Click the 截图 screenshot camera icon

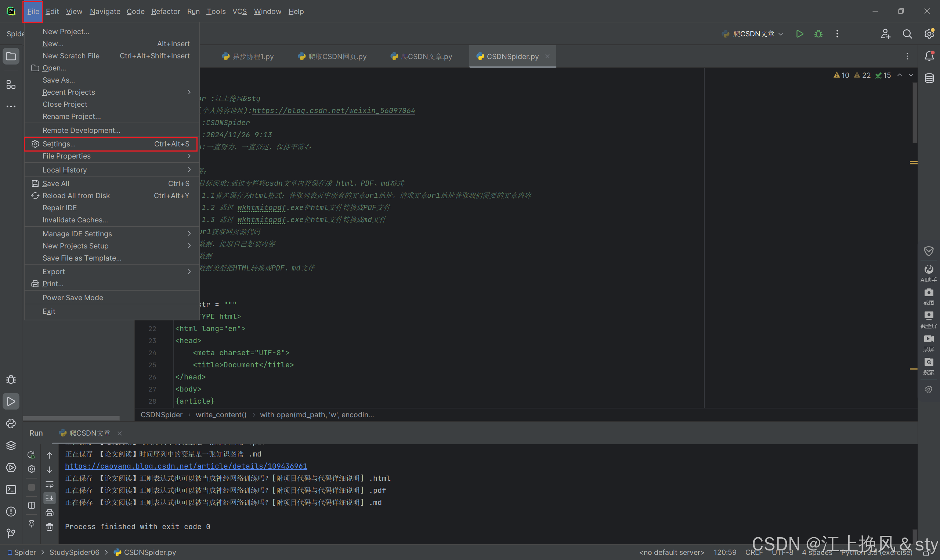click(x=929, y=297)
